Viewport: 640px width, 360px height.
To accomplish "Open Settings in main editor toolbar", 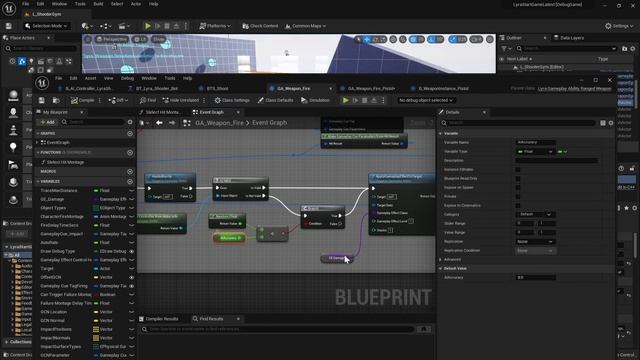I will point(619,26).
